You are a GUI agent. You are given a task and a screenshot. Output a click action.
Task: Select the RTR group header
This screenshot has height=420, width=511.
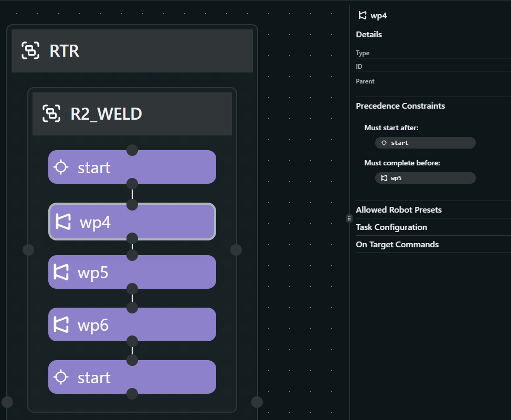click(132, 51)
